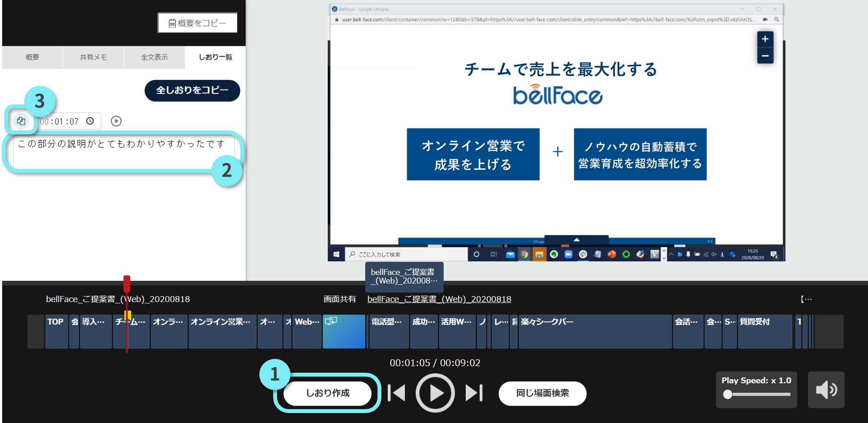Select the 活用W timeline segment
Viewport: 868px width, 423px height.
tap(457, 332)
